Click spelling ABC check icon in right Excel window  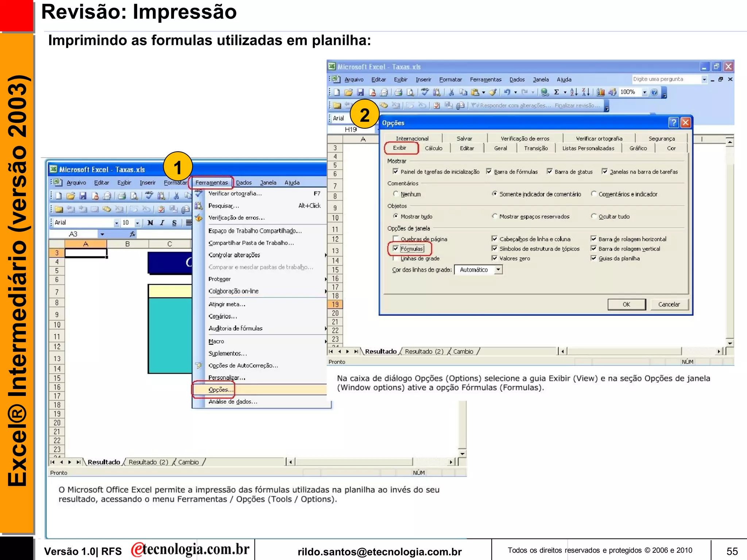[x=425, y=92]
